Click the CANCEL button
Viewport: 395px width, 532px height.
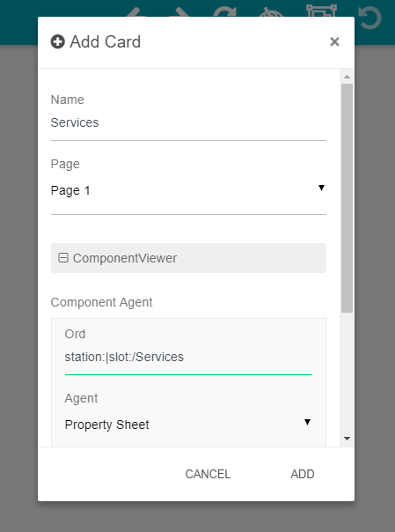coord(208,474)
